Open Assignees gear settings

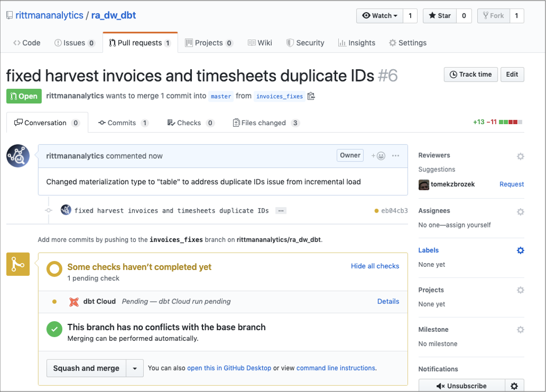point(520,211)
